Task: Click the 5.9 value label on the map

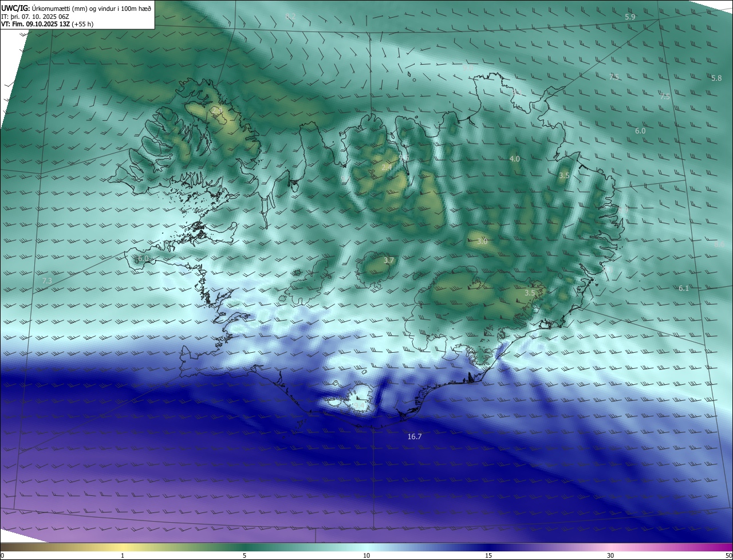Action: pos(630,17)
